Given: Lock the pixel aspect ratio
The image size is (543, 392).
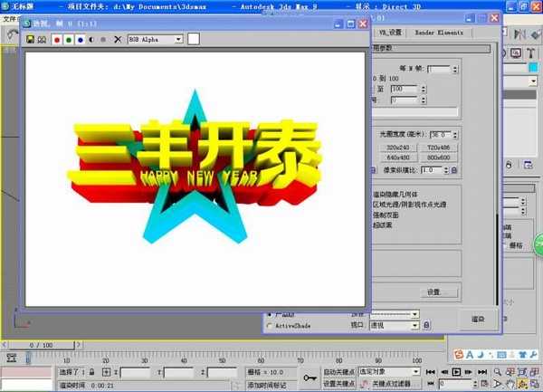Looking at the screenshot, I should click(454, 170).
